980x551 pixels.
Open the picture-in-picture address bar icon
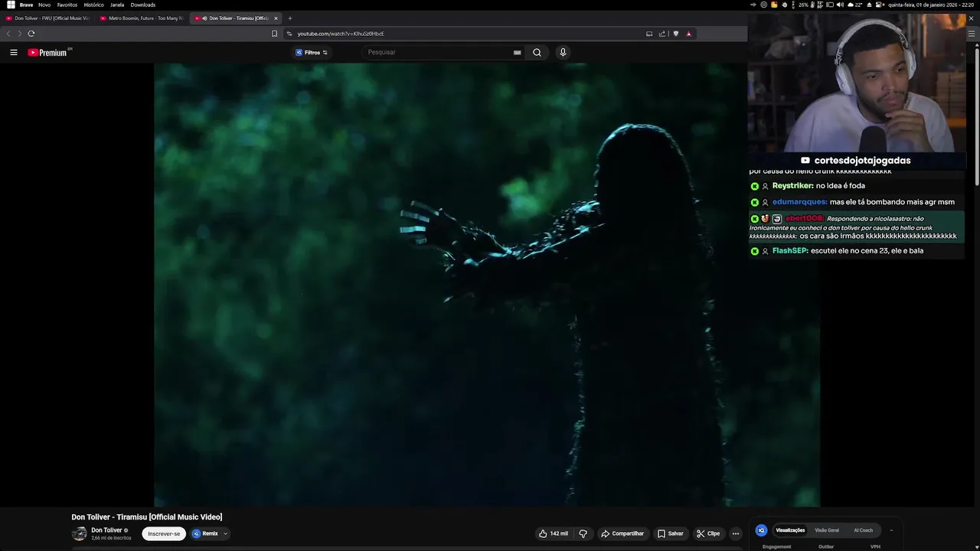649,34
